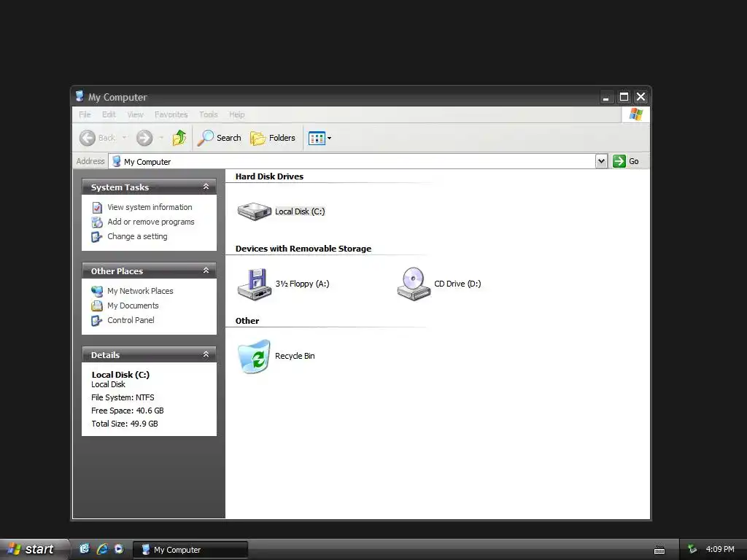
Task: Click the My Network Places icon
Action: click(x=97, y=291)
